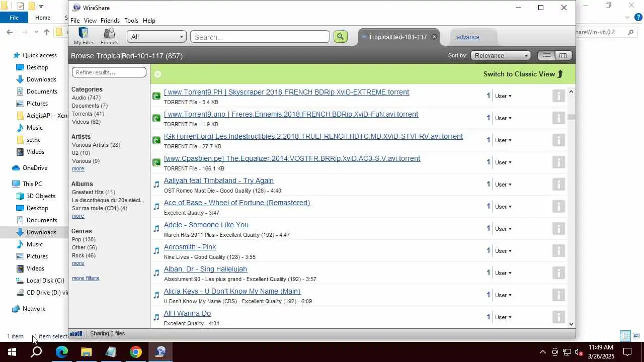The image size is (644, 362).
Task: Open the Friends menu
Action: tap(110, 21)
